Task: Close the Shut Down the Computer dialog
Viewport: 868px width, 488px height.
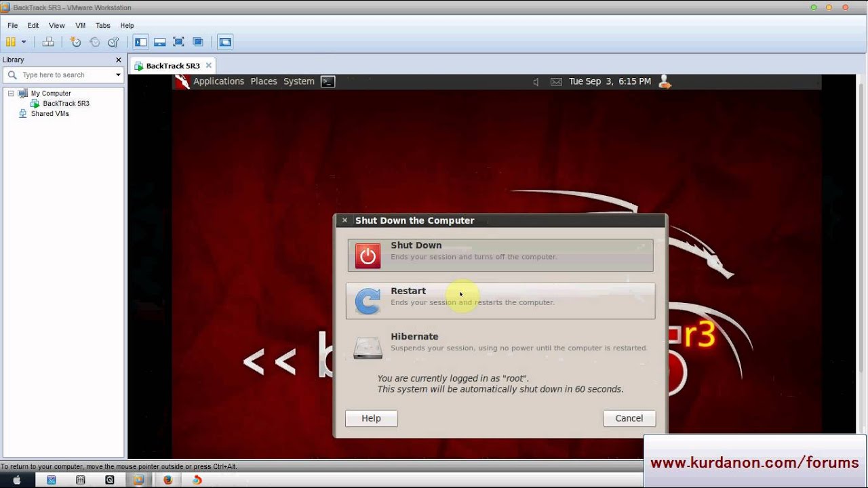Action: pyautogui.click(x=344, y=220)
